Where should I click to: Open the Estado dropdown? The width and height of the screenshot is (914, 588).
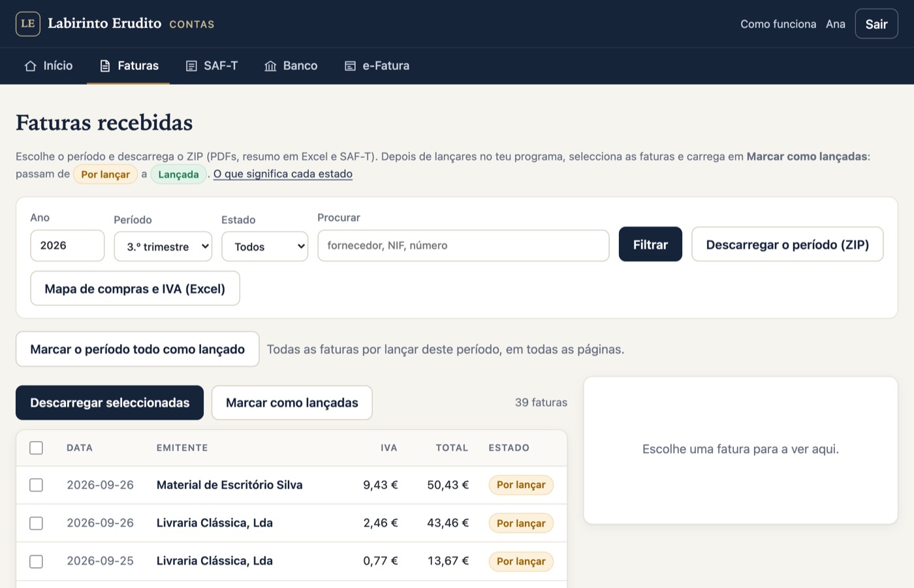(264, 247)
